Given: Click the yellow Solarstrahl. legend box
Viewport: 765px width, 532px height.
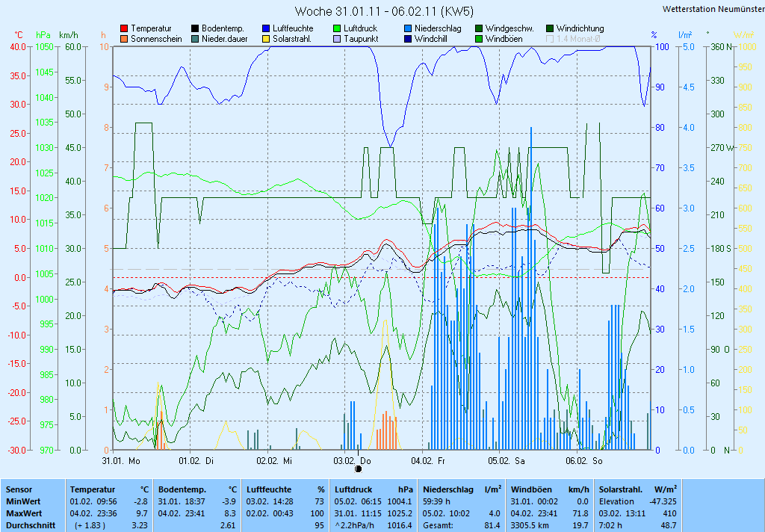Looking at the screenshot, I should coord(266,39).
